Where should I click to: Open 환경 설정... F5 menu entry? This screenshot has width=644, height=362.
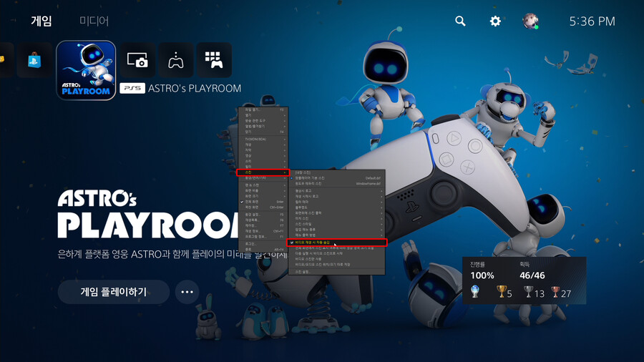click(x=263, y=215)
